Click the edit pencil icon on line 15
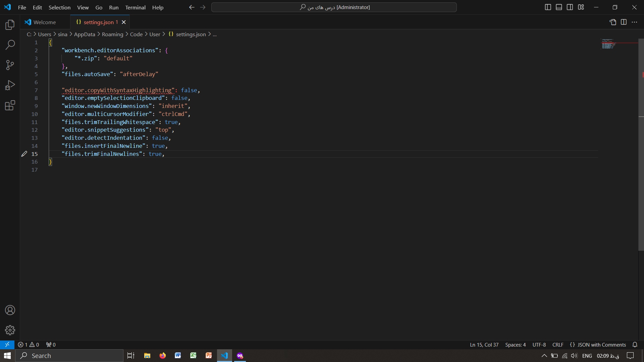Viewport: 644px width, 362px height. [24, 154]
